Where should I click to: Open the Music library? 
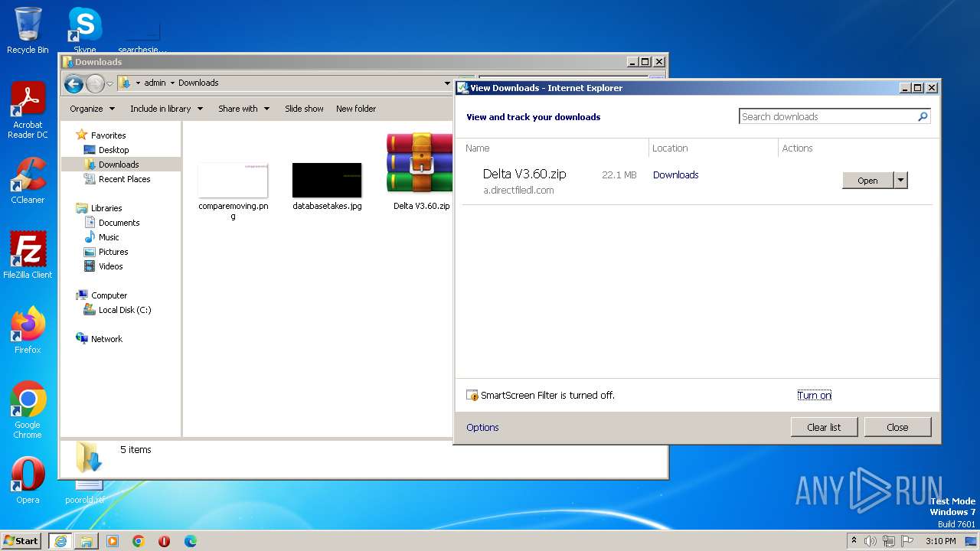tap(109, 237)
